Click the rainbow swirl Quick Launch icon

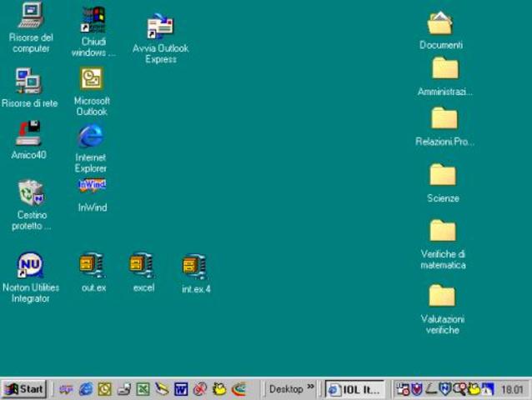pos(238,389)
